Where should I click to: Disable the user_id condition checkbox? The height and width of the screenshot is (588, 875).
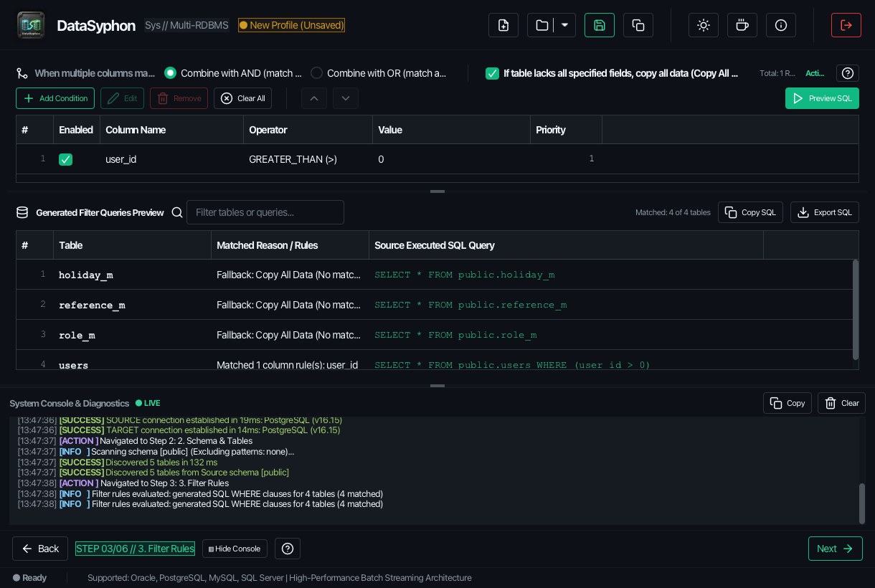pos(65,159)
